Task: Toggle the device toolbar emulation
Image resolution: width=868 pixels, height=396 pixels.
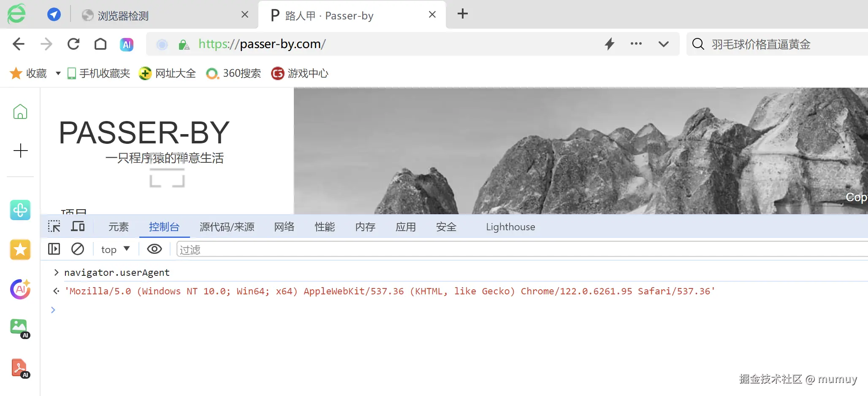Action: click(78, 226)
